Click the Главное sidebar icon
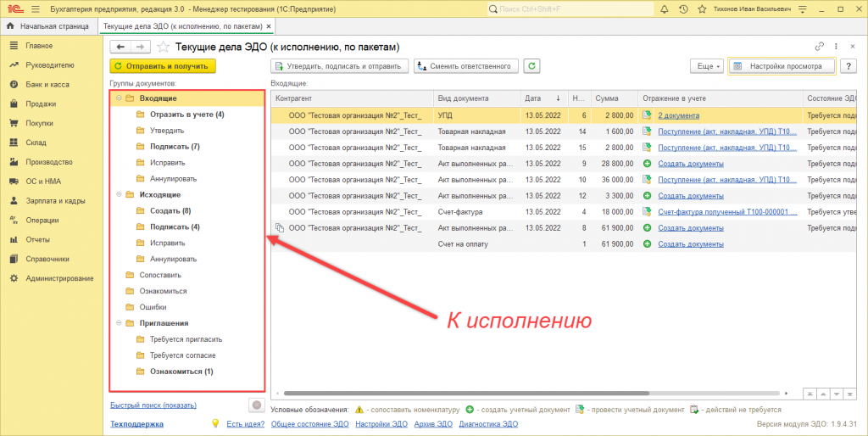This screenshot has height=436, width=868. tap(14, 46)
